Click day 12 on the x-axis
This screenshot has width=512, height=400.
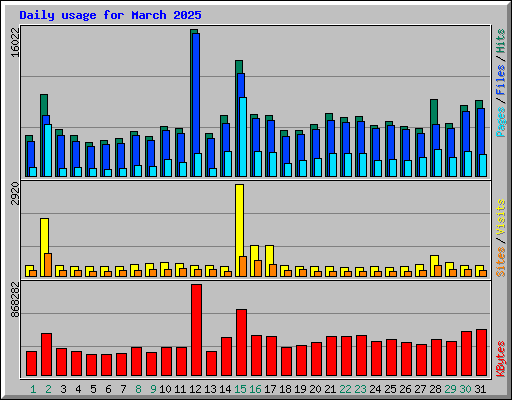point(195,389)
